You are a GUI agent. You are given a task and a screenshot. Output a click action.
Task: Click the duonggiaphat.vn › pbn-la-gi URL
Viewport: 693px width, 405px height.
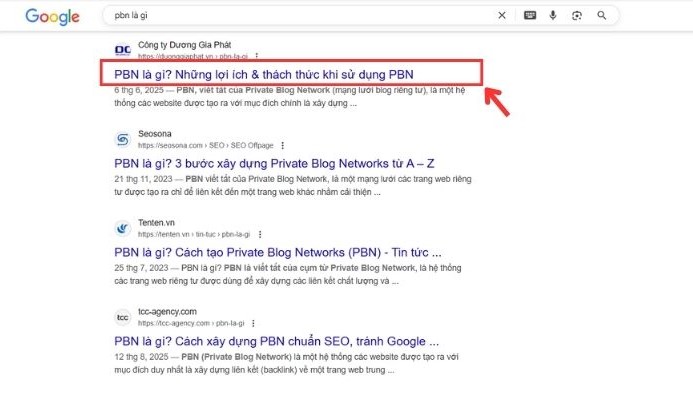(193, 56)
